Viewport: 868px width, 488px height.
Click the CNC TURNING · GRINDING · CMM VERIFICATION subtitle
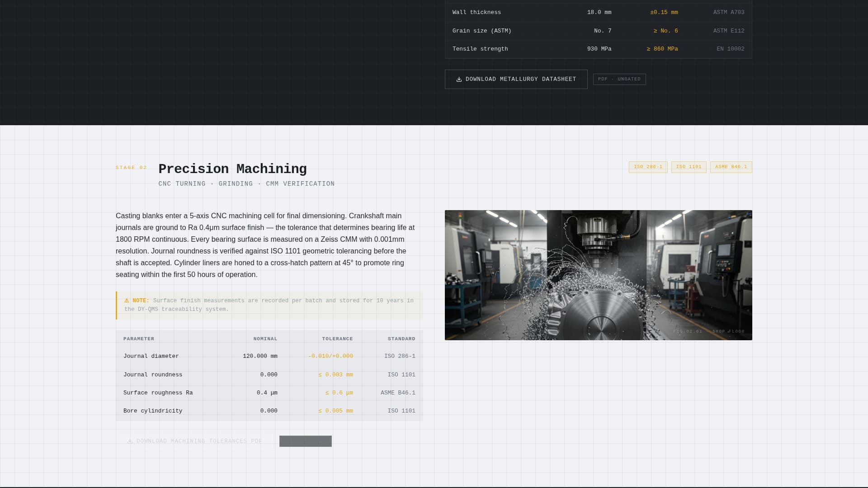[246, 183]
